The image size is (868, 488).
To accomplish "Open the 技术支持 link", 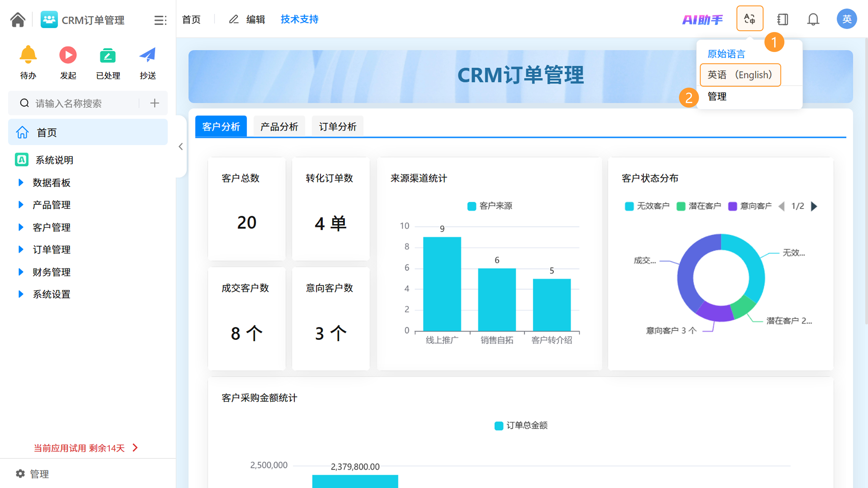I will click(300, 19).
